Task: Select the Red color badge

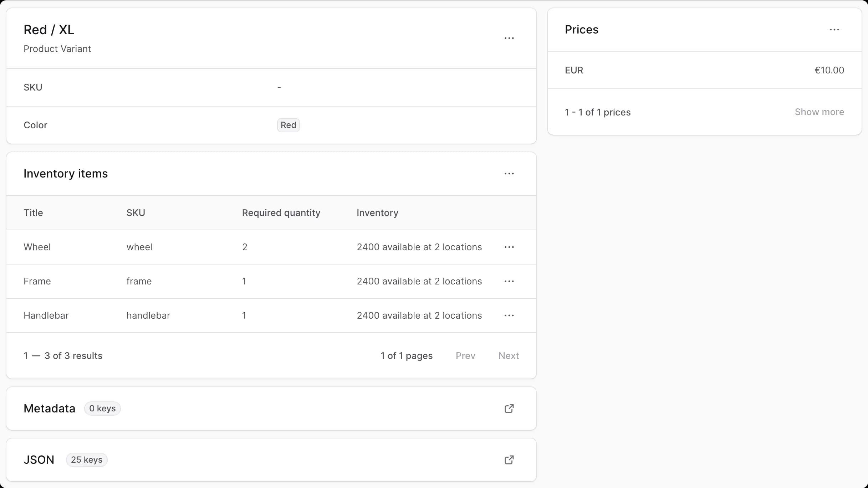Action: [288, 125]
